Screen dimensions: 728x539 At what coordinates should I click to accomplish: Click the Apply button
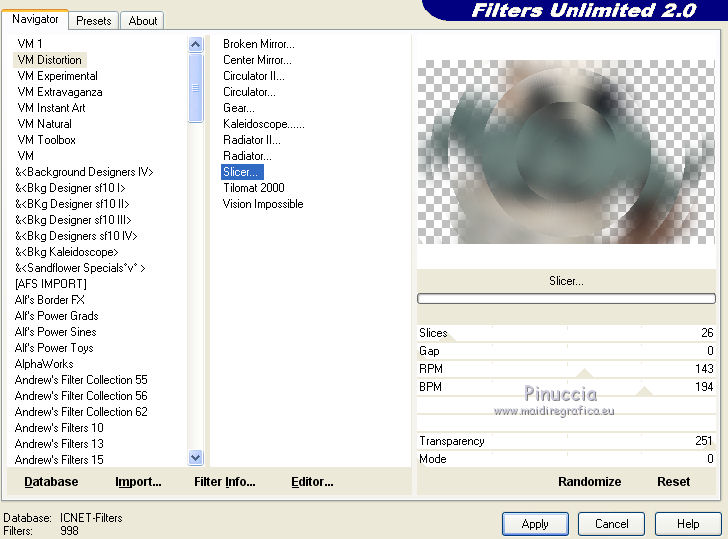click(x=535, y=524)
